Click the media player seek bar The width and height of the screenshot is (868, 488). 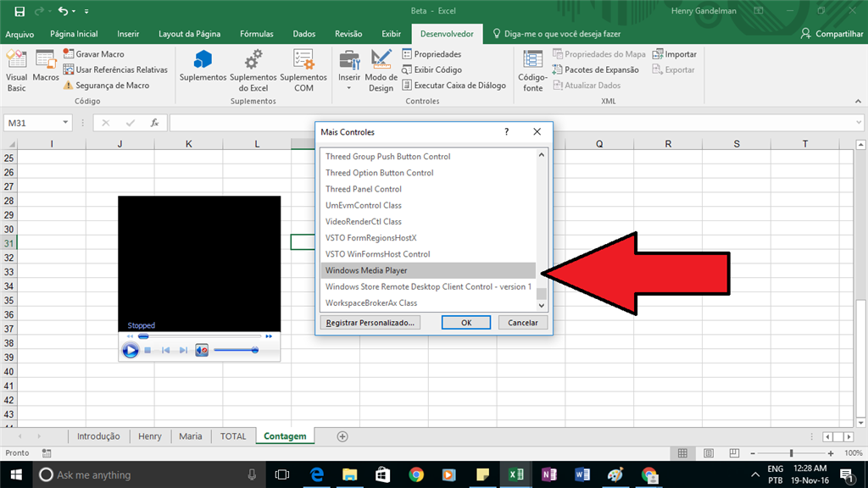click(199, 336)
